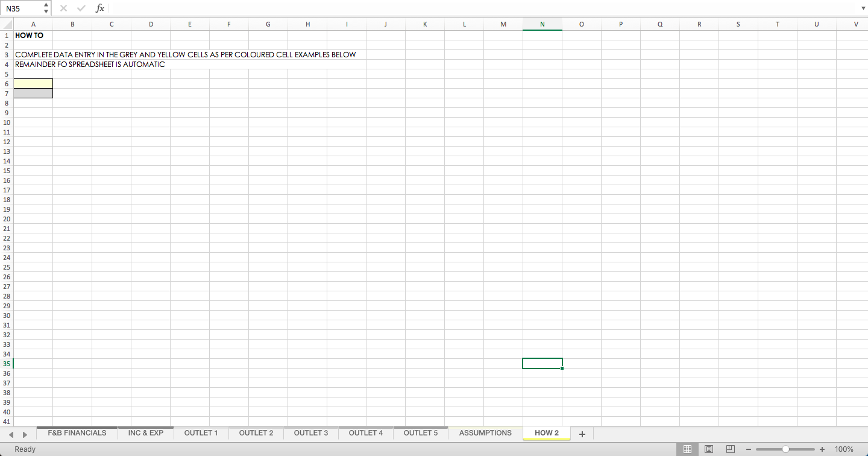Screen dimensions: 868x456
Task: Zoom in with plus icon
Action: (822, 449)
